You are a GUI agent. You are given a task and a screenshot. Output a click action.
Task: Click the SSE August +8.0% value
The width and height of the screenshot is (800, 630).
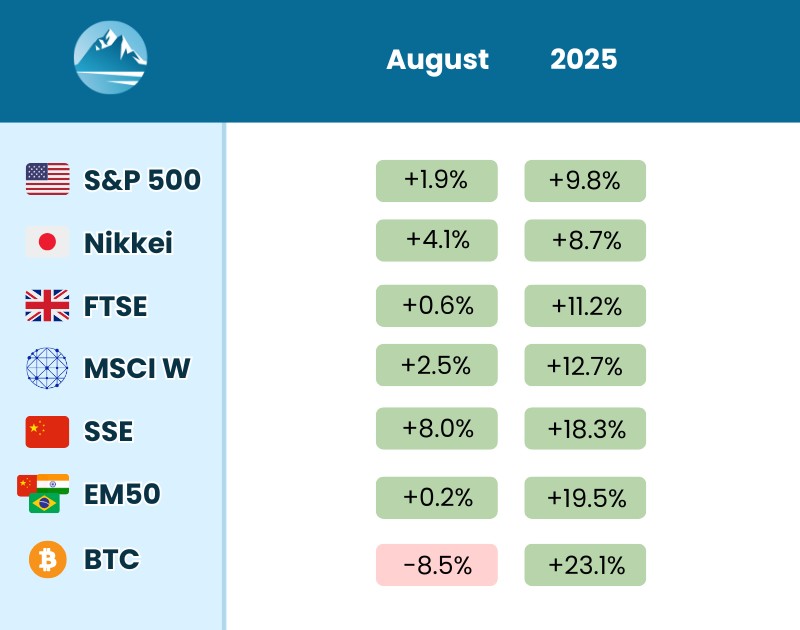click(437, 429)
